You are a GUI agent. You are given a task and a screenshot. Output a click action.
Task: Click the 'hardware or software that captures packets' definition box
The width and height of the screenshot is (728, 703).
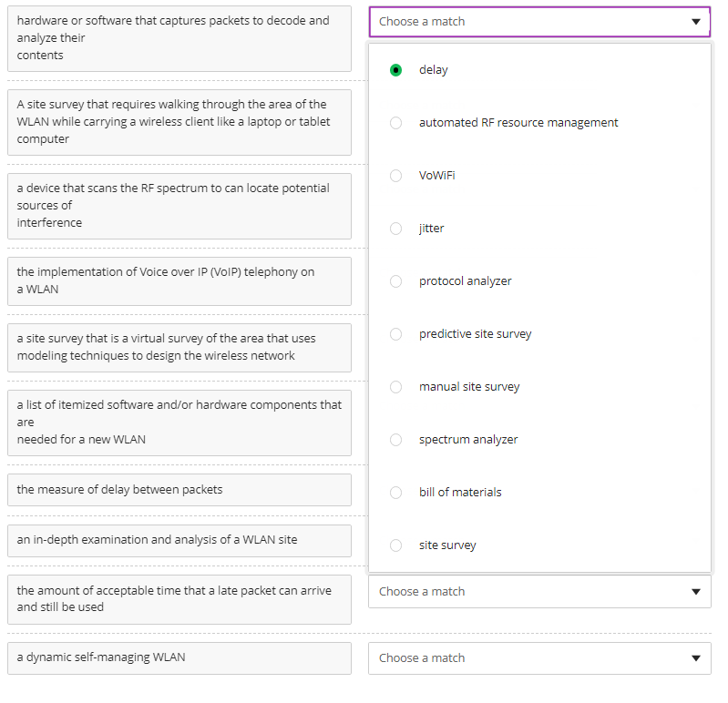[x=179, y=38]
